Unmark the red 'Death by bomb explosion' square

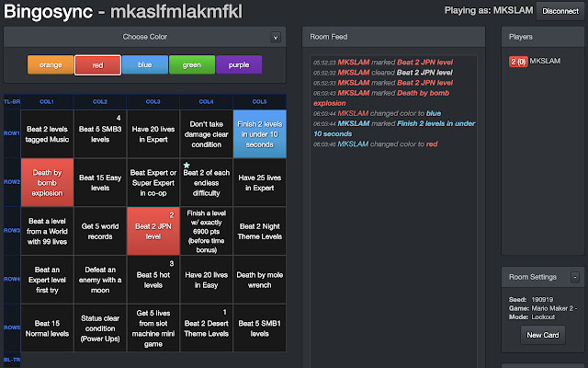coord(47,181)
